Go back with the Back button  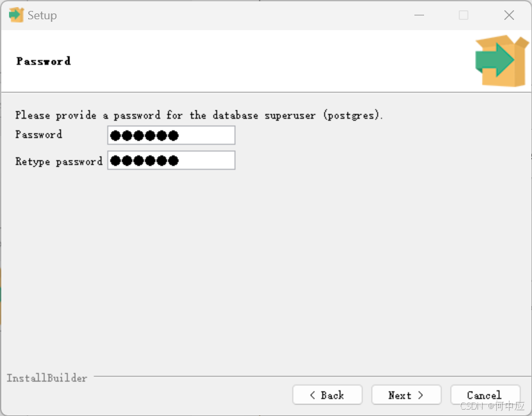[x=328, y=395]
